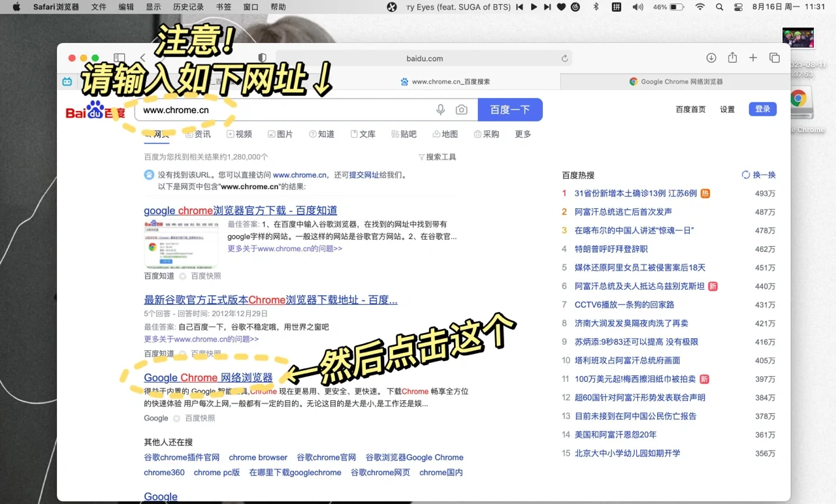836x504 pixels.
Task: Go back with the Safari back arrow
Action: [x=142, y=58]
